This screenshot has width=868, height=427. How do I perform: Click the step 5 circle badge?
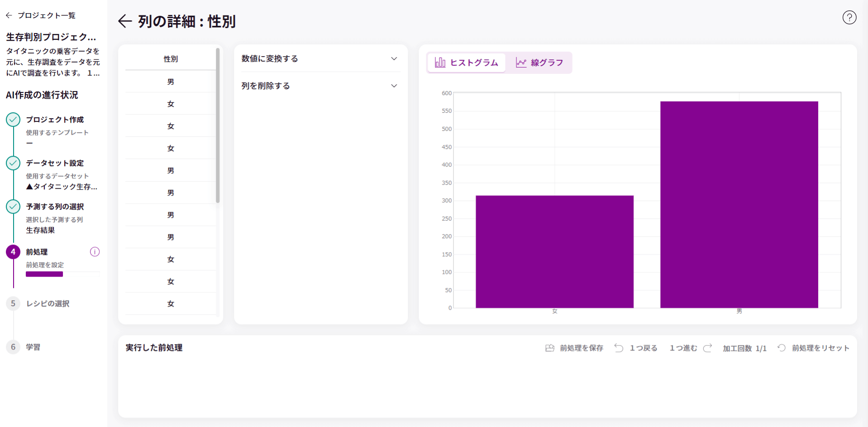(13, 303)
